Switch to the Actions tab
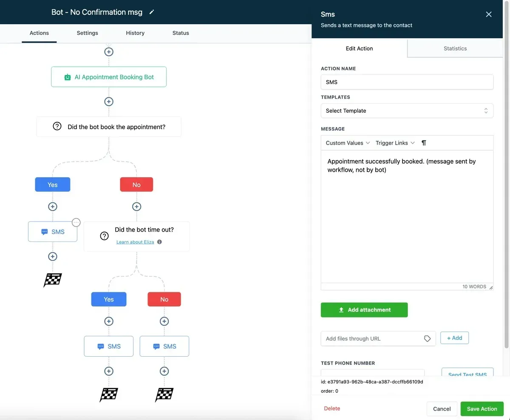Viewport: 510px width, 420px height. click(39, 33)
